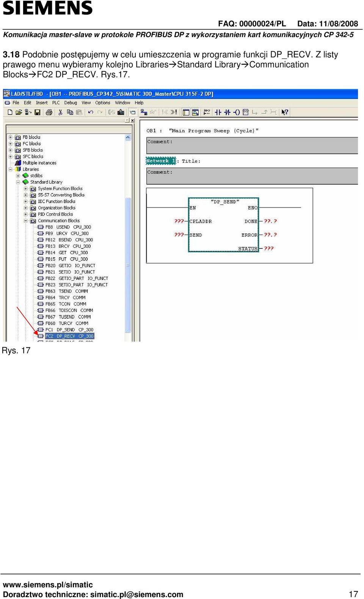Viewport: 364px width, 599px height.
Task: Insert a normally open contact from toolbar
Action: click(218, 112)
